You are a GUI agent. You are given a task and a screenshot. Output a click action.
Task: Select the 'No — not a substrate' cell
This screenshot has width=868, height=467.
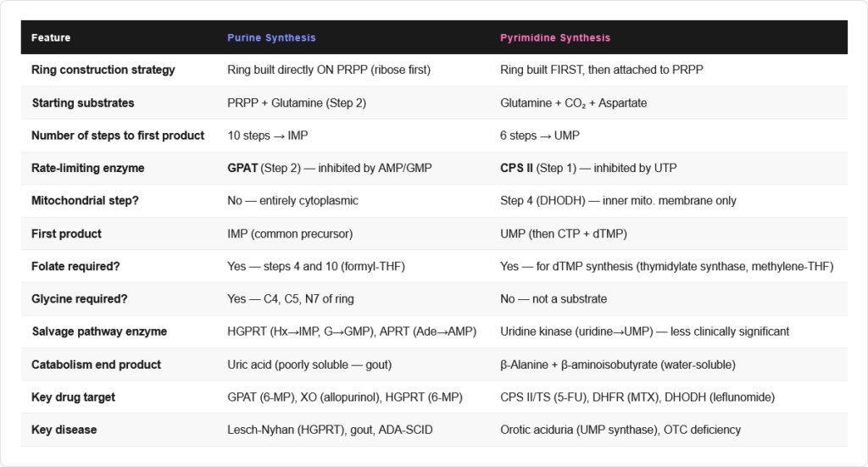(x=554, y=299)
